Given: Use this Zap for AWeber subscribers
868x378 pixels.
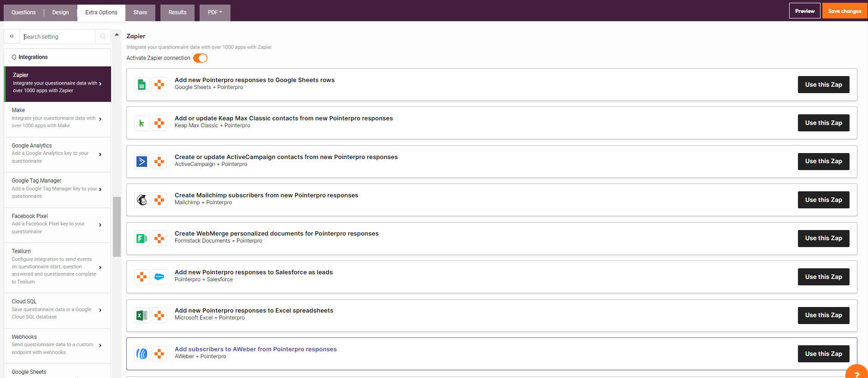Looking at the screenshot, I should 823,354.
